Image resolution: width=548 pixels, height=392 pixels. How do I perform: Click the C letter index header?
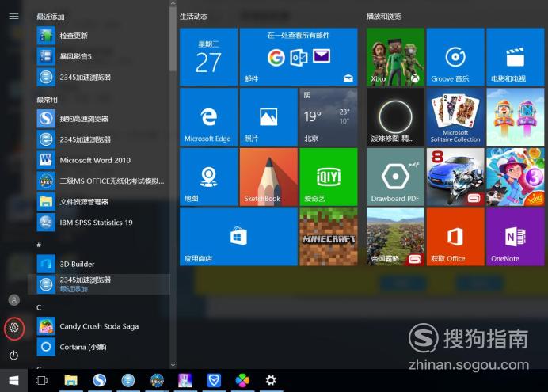[39, 307]
